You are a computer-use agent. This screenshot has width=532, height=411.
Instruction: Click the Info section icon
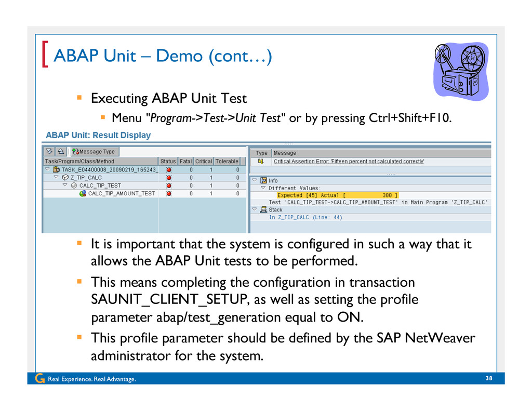coord(263,180)
